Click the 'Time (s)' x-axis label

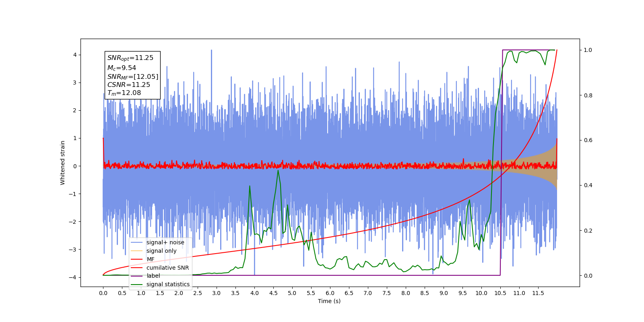(x=329, y=301)
